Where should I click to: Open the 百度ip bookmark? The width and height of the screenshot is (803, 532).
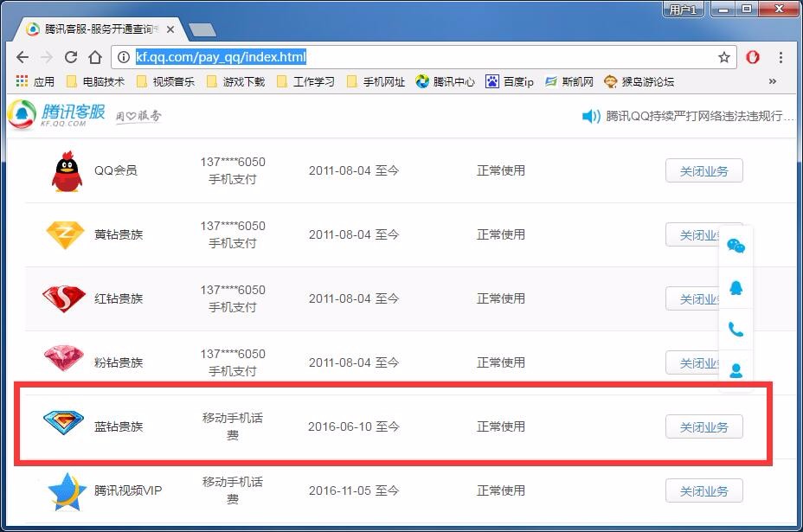[x=510, y=81]
